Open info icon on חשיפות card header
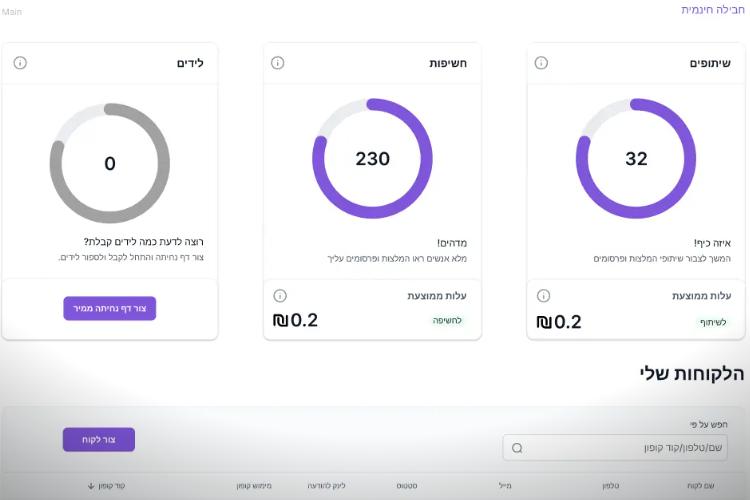Image resolution: width=750 pixels, height=500 pixels. (x=277, y=63)
